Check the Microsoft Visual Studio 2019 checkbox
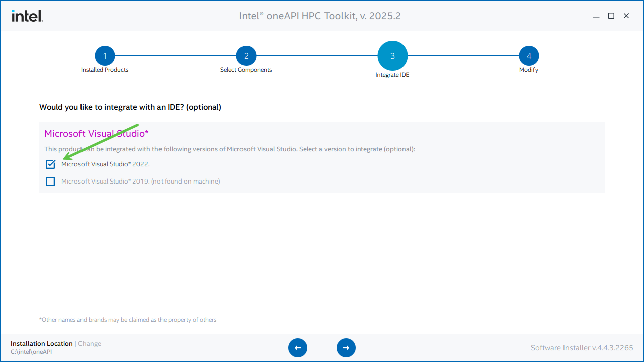Image resolution: width=644 pixels, height=362 pixels. [x=50, y=182]
